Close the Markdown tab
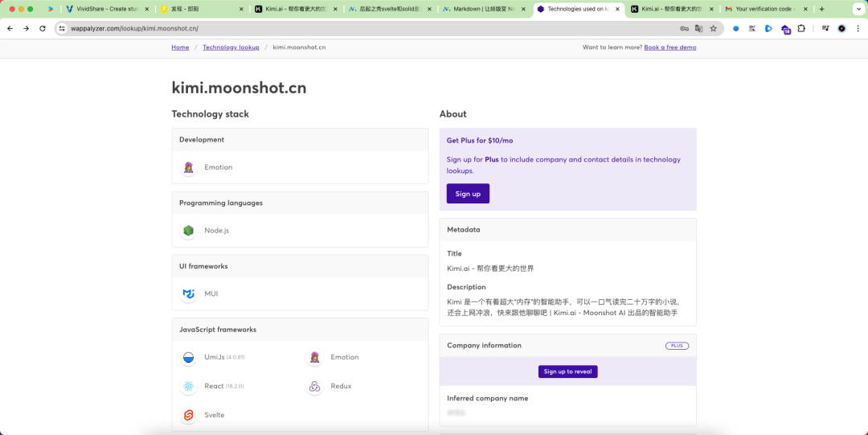Image resolution: width=868 pixels, height=435 pixels. (523, 9)
